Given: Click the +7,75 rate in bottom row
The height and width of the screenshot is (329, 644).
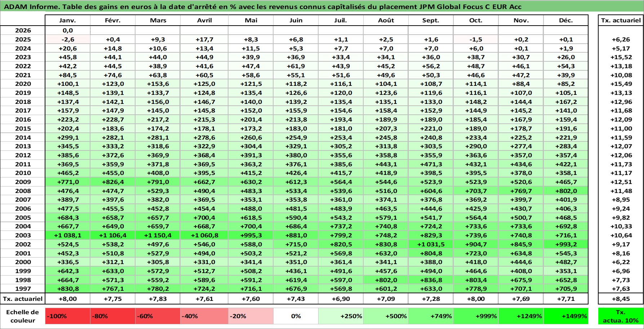Looking at the screenshot, I should [113, 299].
